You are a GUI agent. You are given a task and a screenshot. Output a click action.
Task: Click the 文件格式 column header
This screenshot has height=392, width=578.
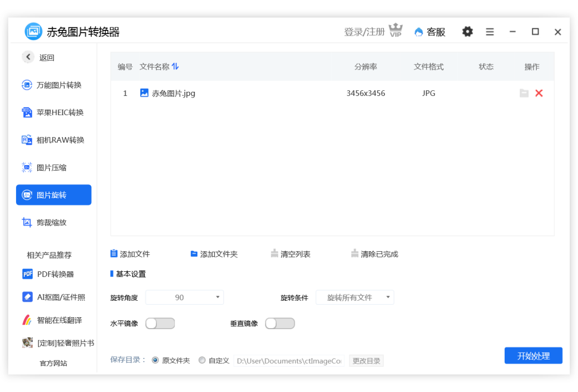[429, 67]
